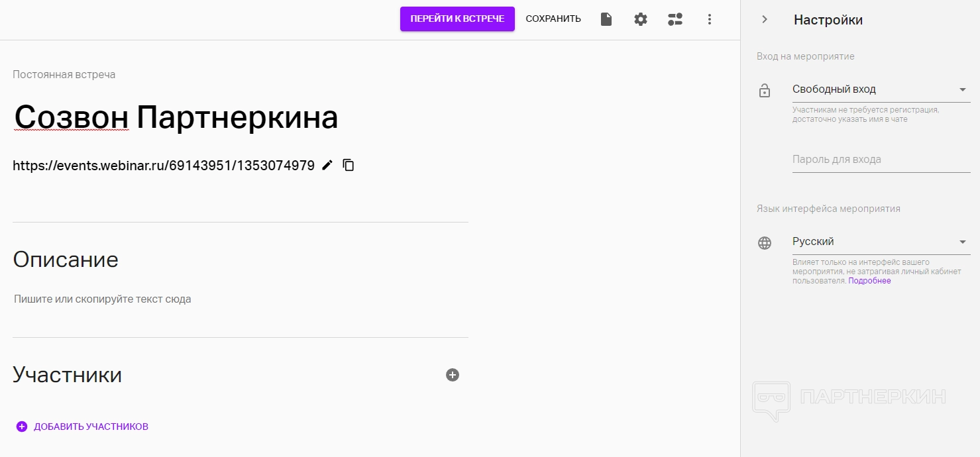
Task: Open the three-dot more options menu
Action: pyautogui.click(x=710, y=19)
